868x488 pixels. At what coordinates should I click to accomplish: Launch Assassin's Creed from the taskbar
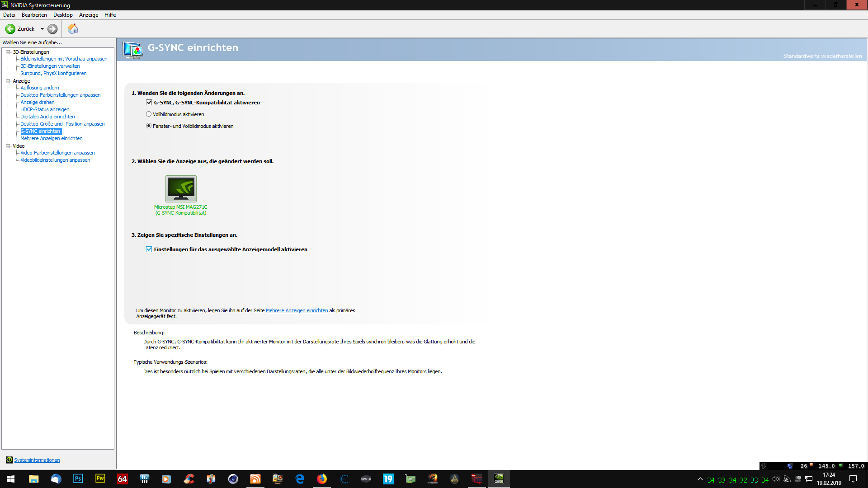(x=454, y=479)
